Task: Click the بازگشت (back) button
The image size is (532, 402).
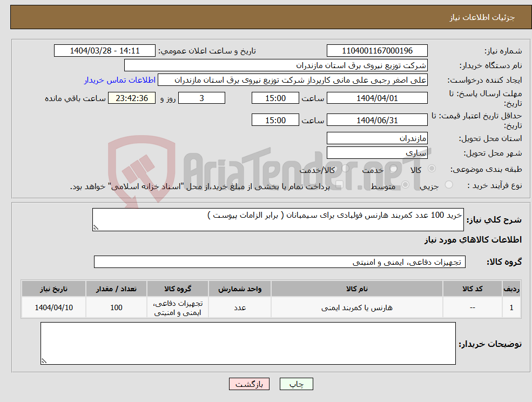Action: pyautogui.click(x=249, y=384)
